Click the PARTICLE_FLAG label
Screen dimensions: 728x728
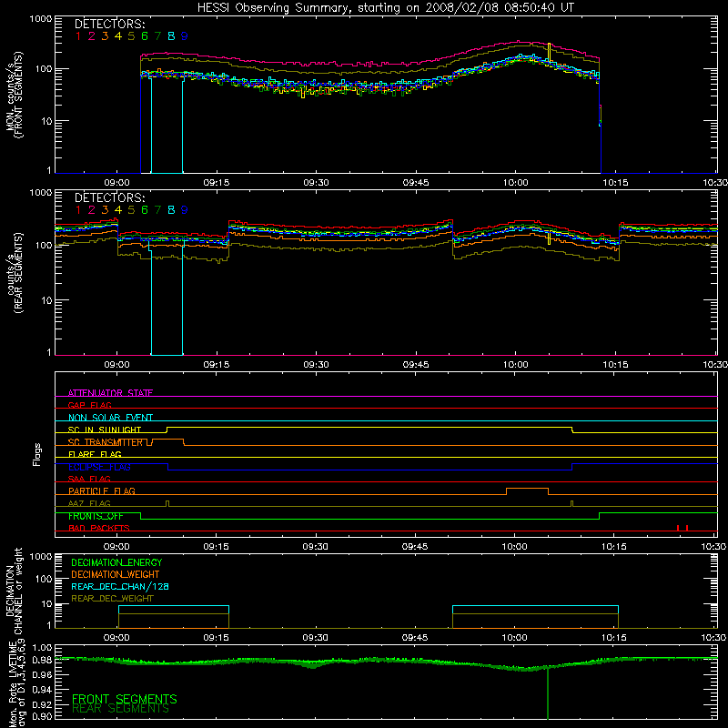pos(102,490)
